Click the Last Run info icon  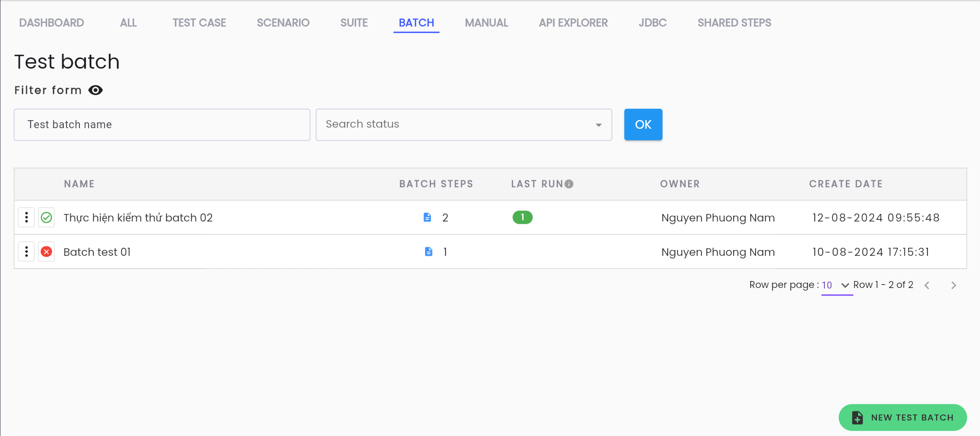(x=569, y=184)
